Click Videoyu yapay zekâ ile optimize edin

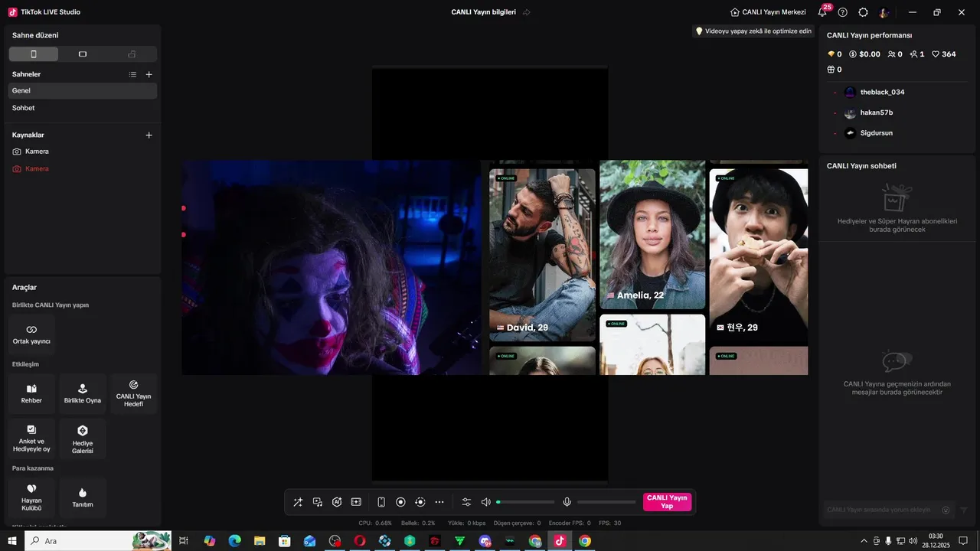tap(753, 31)
